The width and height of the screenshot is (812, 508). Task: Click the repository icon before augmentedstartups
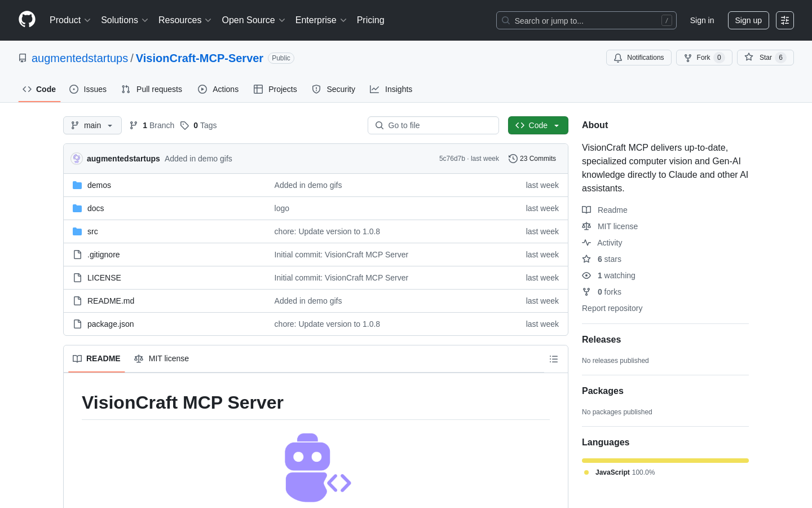point(23,58)
